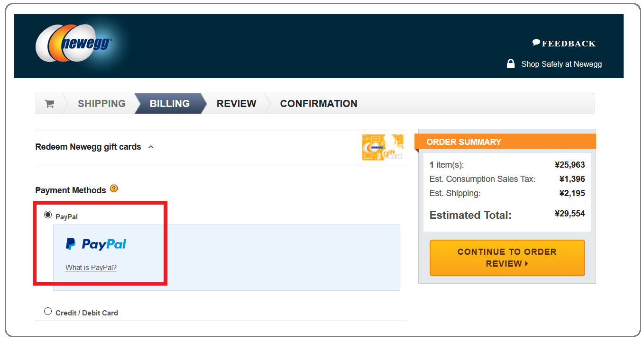
Task: Click the Redeem Newegg gift cards label
Action: [88, 147]
